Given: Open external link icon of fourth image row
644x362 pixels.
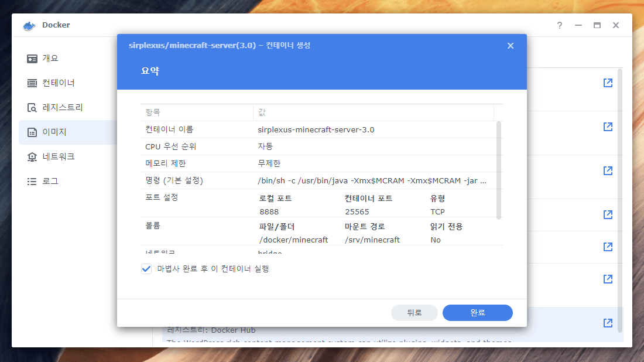Looking at the screenshot, I should pyautogui.click(x=608, y=214).
